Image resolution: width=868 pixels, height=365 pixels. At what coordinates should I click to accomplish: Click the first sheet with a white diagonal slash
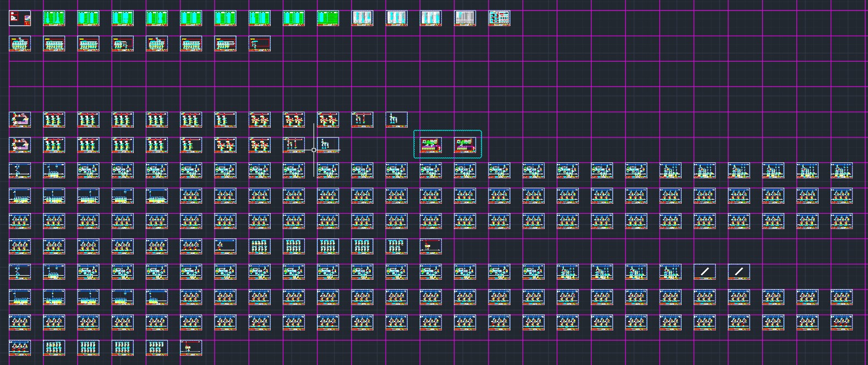coord(705,271)
